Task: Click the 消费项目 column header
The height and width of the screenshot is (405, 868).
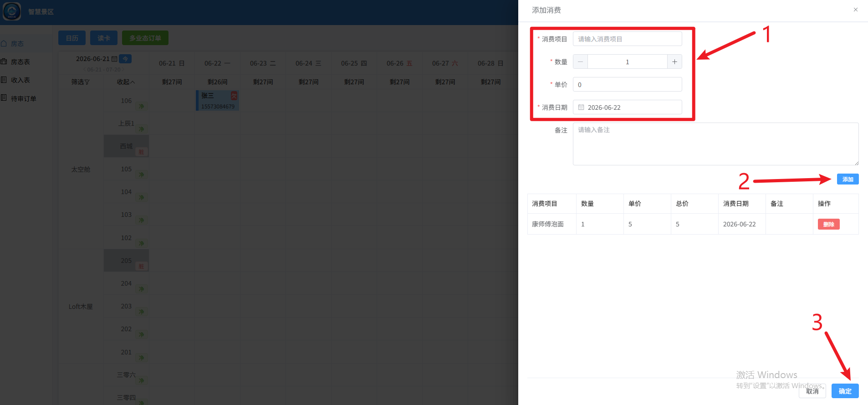Action: click(551, 204)
